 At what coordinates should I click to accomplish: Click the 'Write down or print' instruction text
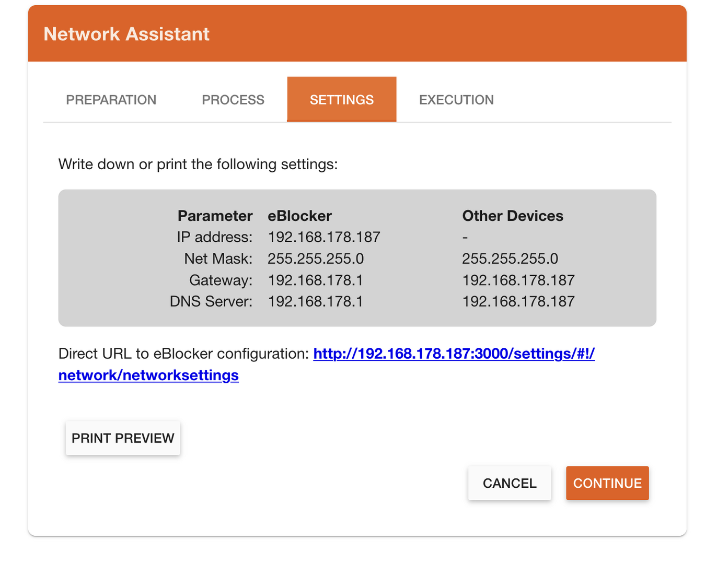point(198,164)
